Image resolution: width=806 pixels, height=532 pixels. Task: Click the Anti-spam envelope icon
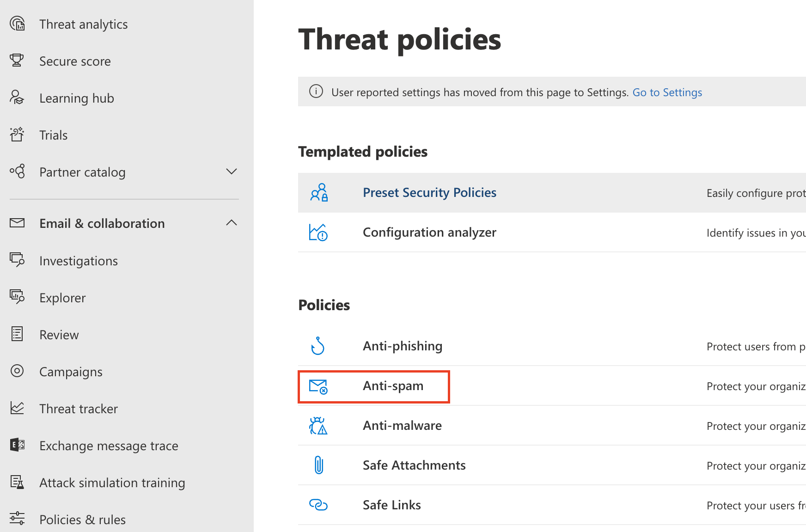319,386
